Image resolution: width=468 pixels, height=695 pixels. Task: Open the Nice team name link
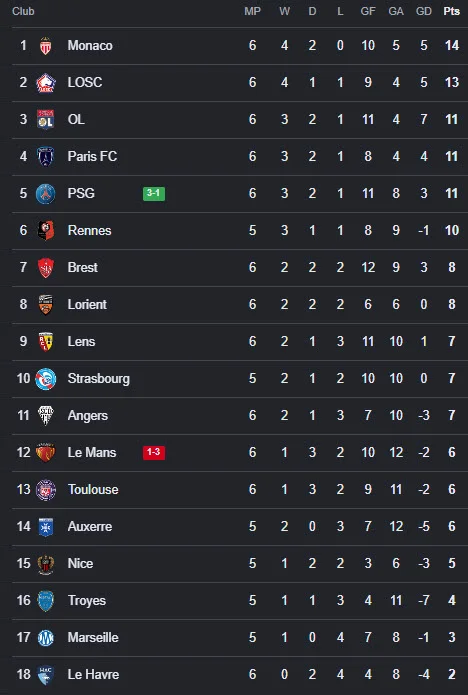pos(80,564)
